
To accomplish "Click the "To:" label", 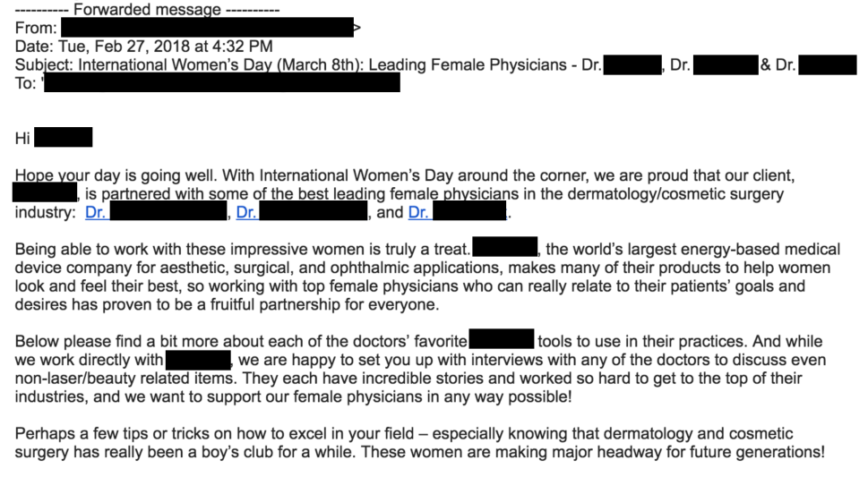I will 26,83.
